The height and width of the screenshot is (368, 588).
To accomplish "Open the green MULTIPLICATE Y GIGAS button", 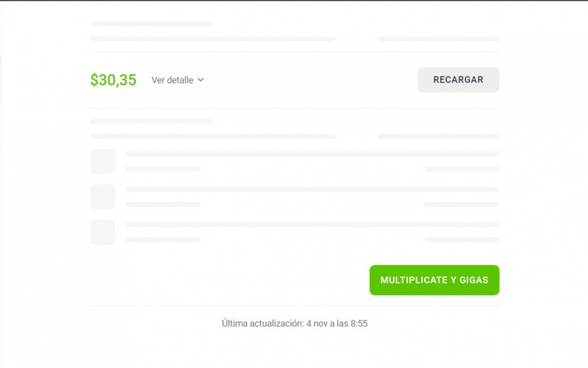I will click(434, 280).
